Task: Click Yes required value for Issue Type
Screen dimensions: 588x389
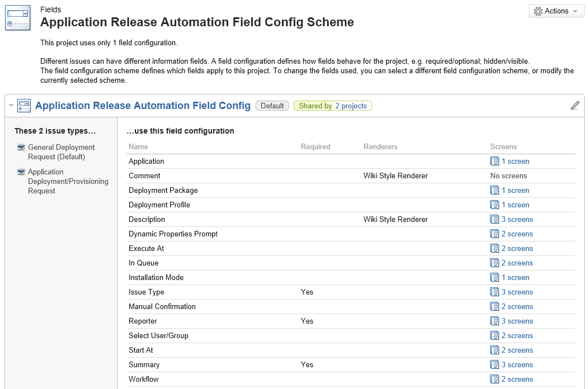Action: [307, 292]
